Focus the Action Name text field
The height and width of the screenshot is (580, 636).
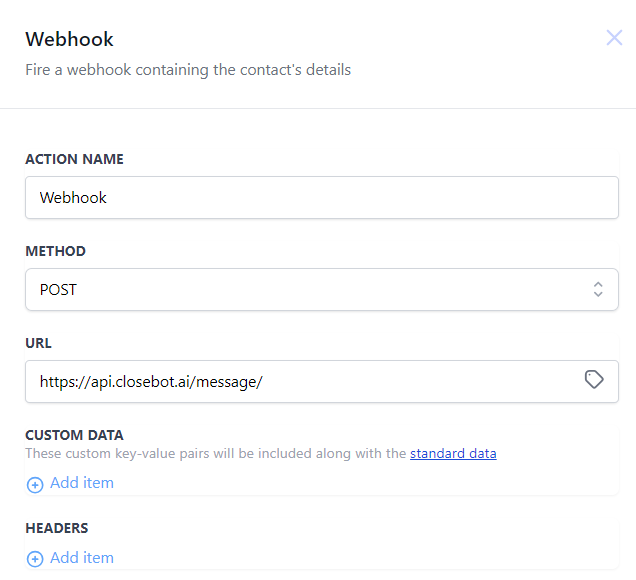tap(322, 198)
